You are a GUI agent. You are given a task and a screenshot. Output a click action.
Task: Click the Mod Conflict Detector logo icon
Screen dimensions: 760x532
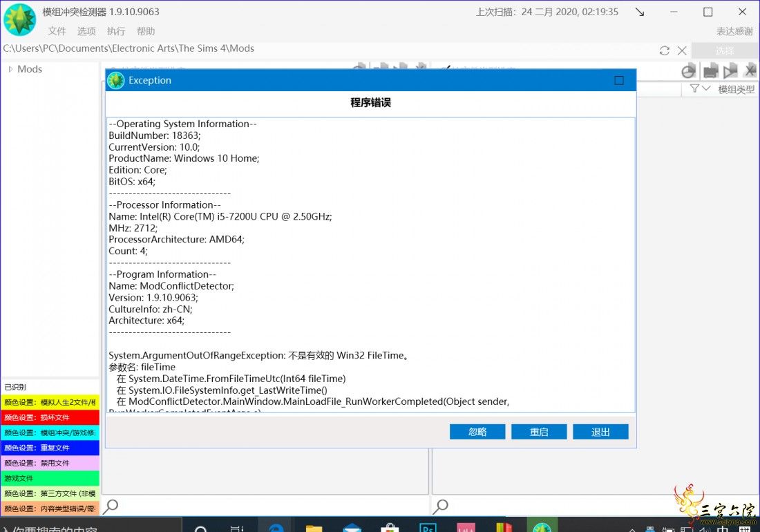pos(20,19)
